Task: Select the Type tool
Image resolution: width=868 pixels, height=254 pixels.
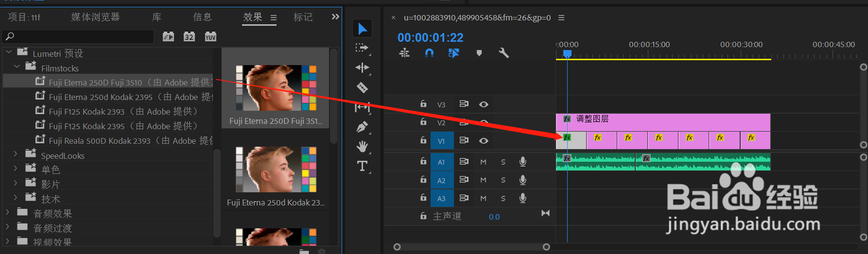Action: [362, 166]
